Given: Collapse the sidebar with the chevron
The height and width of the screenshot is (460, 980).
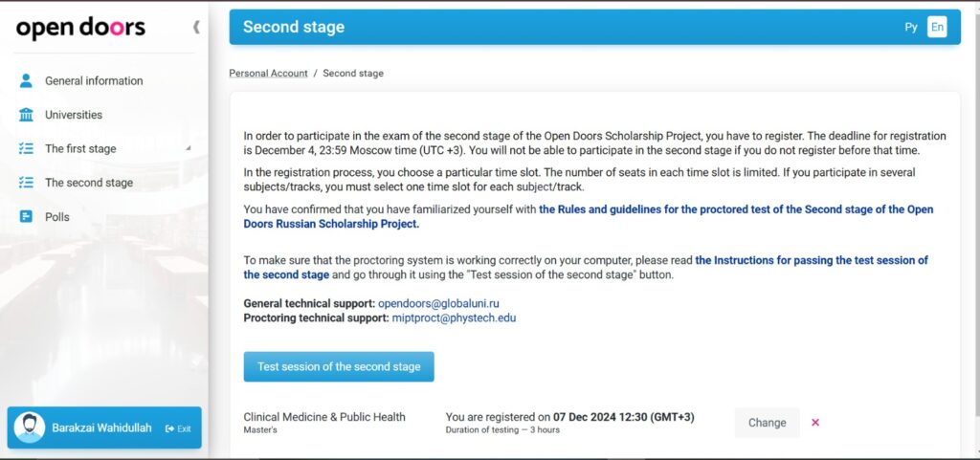Looking at the screenshot, I should coord(196,27).
